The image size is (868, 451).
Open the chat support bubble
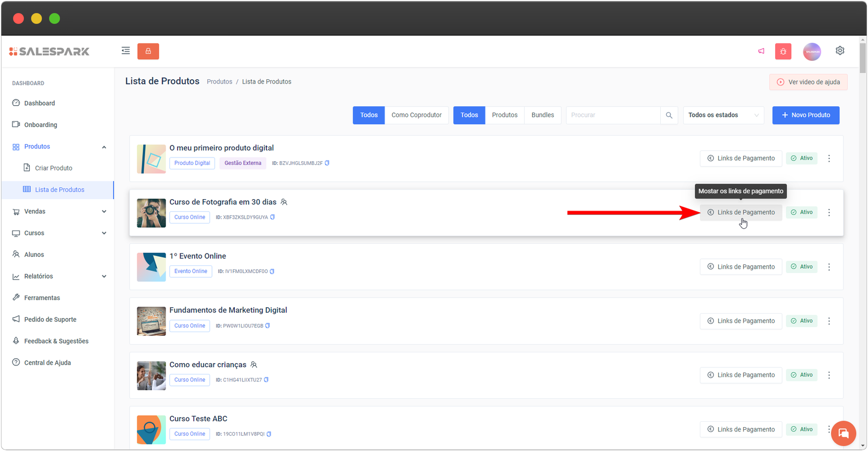click(843, 433)
